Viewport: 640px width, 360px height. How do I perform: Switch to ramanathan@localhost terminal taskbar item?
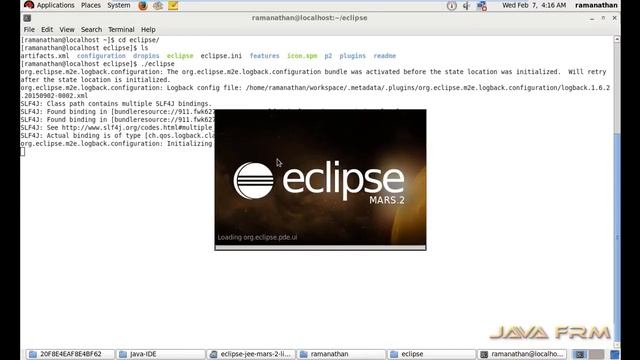tap(522, 354)
